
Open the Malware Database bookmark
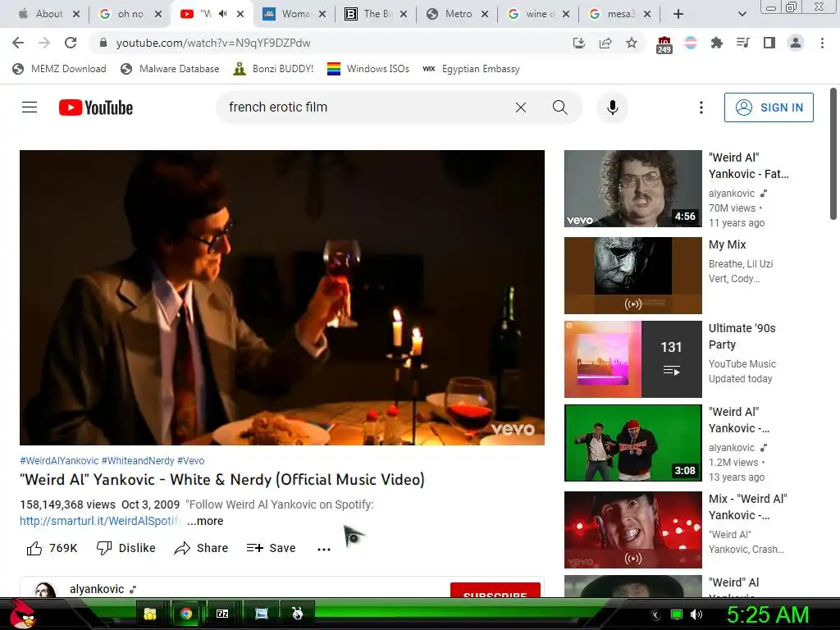170,69
